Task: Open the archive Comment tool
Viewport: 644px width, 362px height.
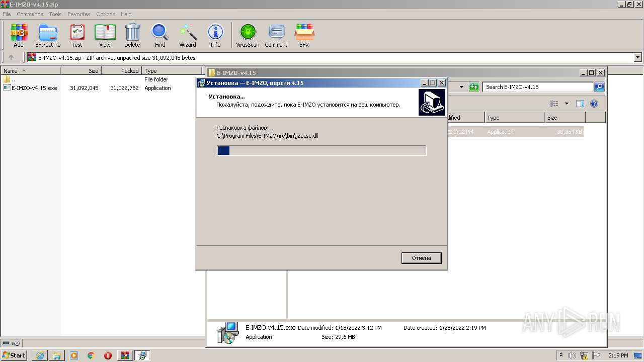Action: pyautogui.click(x=276, y=36)
